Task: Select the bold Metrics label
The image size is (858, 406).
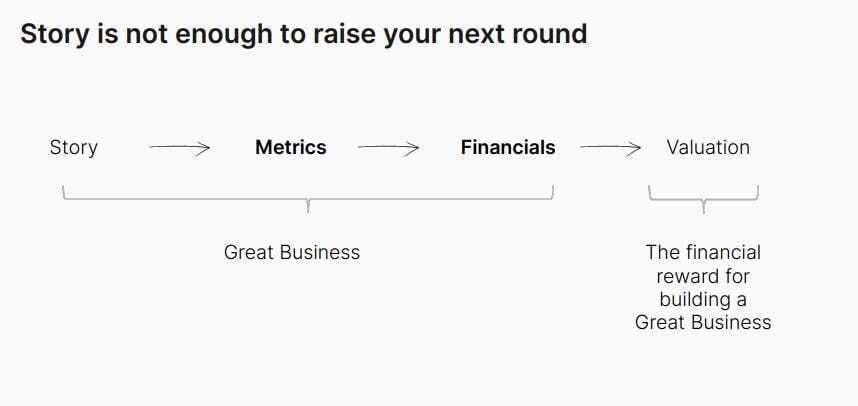Action: click(291, 147)
